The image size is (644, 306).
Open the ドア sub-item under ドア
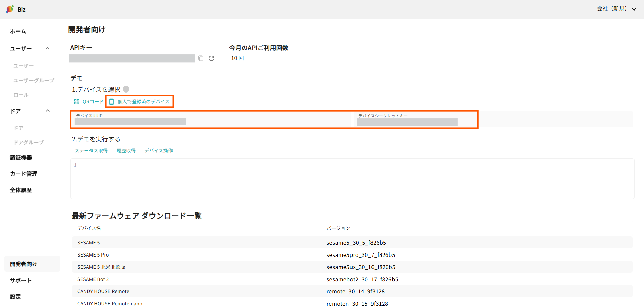[18, 128]
